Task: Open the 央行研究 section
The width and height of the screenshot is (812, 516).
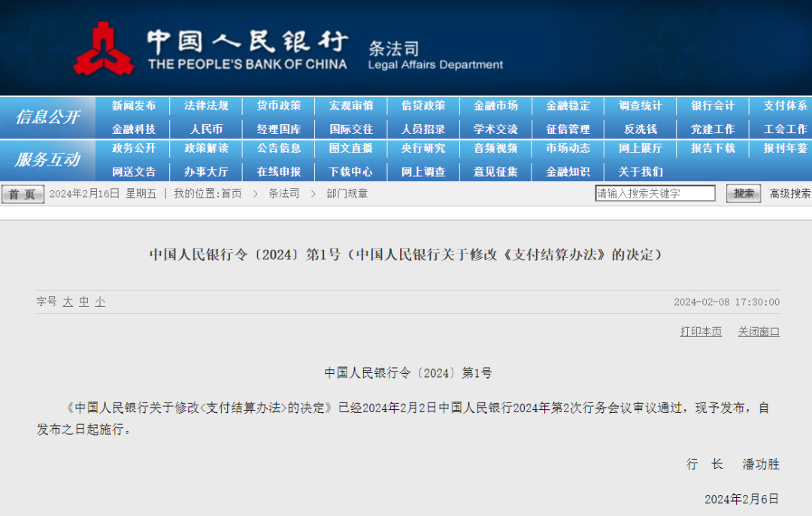Action: [423, 149]
